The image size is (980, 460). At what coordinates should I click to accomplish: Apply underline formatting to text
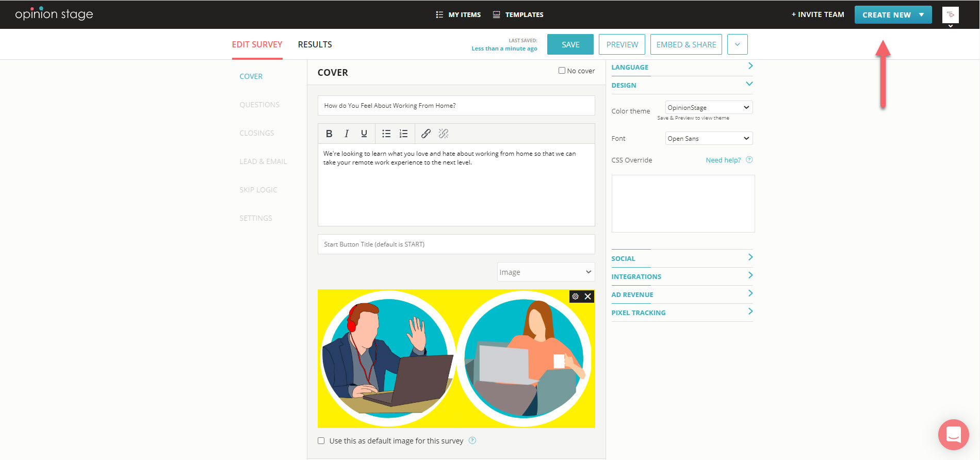tap(364, 134)
